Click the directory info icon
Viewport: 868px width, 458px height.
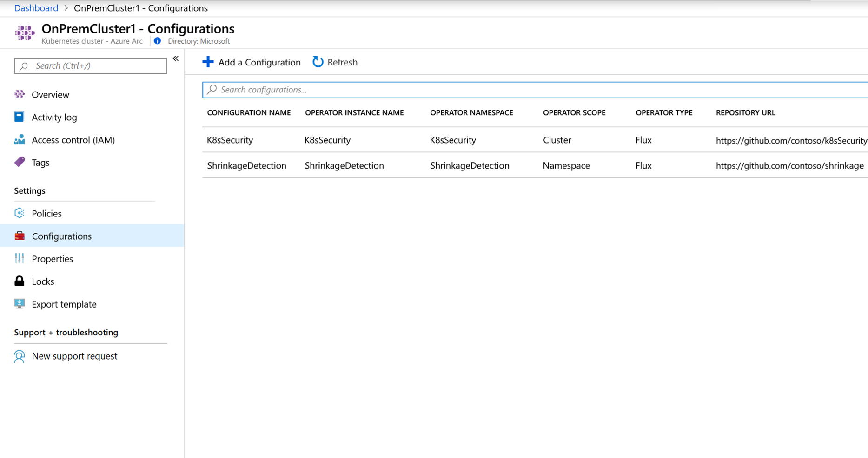pos(158,41)
